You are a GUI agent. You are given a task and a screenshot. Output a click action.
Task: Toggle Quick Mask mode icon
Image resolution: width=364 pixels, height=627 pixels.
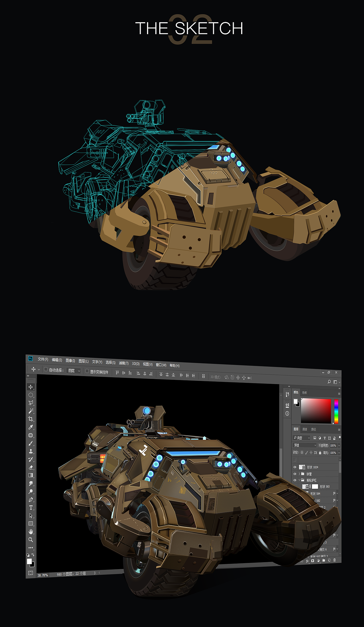tap(31, 573)
